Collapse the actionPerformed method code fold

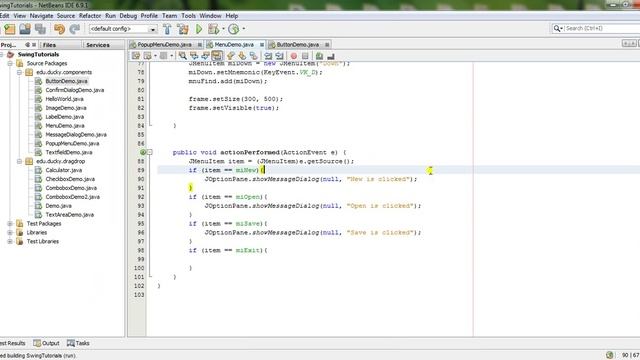click(x=150, y=152)
